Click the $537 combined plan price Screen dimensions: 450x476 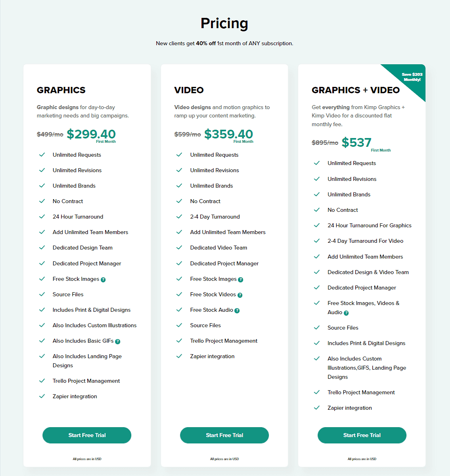click(356, 142)
